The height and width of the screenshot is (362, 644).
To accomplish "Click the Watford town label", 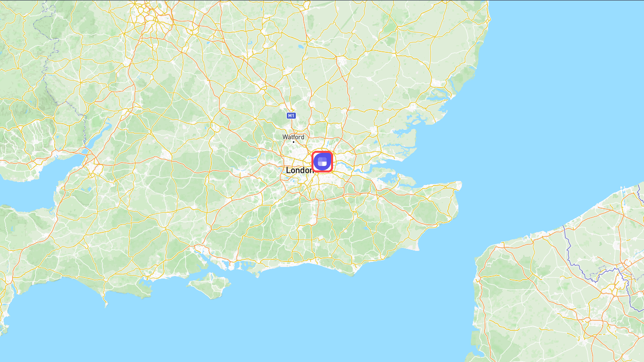I will click(x=293, y=137).
